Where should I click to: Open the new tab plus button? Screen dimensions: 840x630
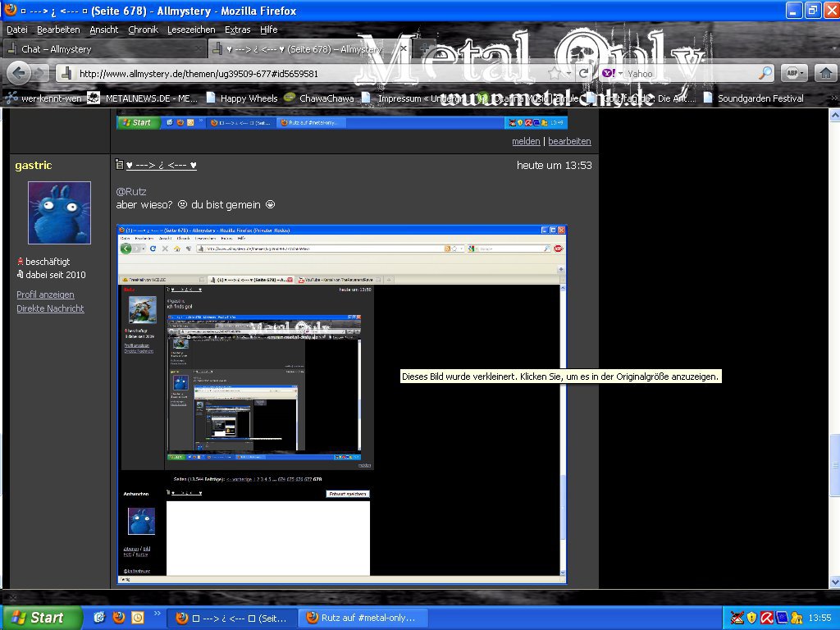425,48
